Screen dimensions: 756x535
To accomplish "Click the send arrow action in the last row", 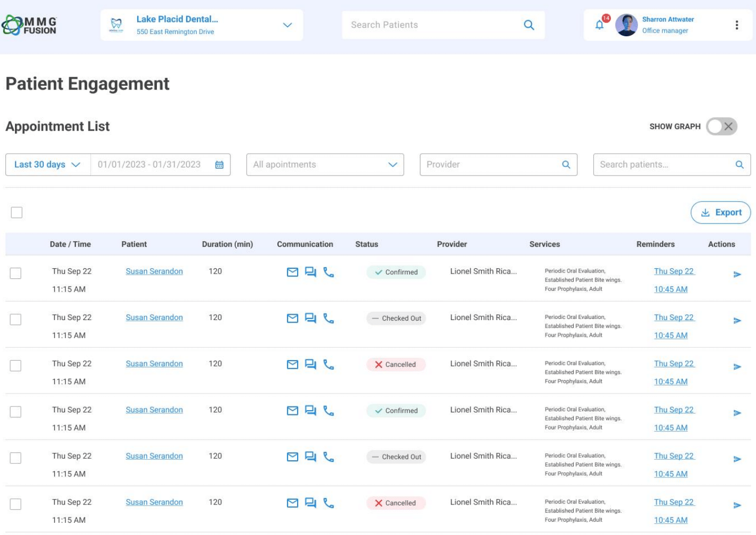I will 737,505.
